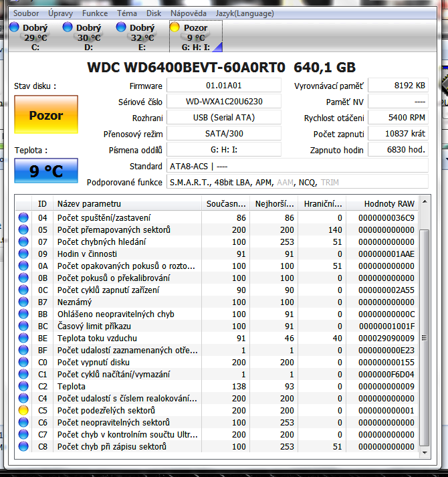Open the Téma menu
The width and height of the screenshot is (448, 477).
pos(127,13)
